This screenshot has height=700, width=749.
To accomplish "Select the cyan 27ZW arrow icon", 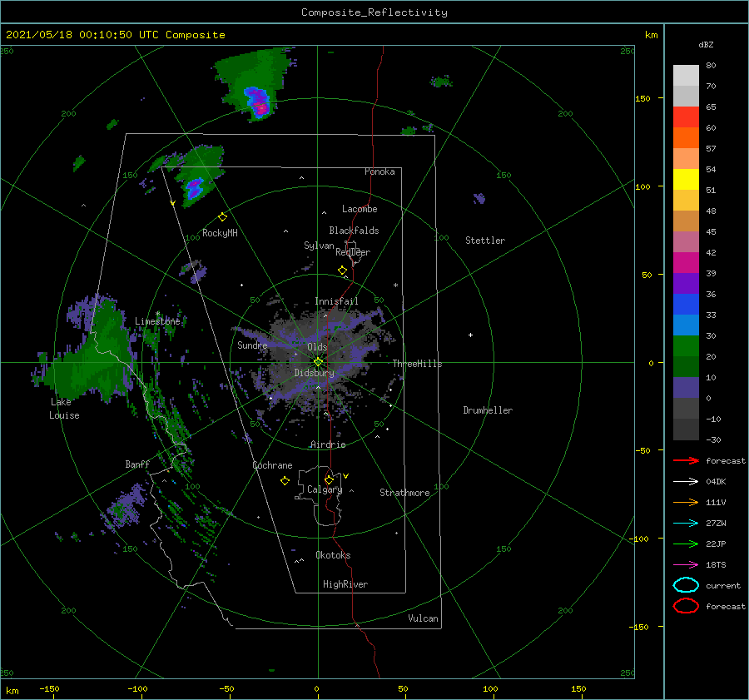I will tap(686, 524).
